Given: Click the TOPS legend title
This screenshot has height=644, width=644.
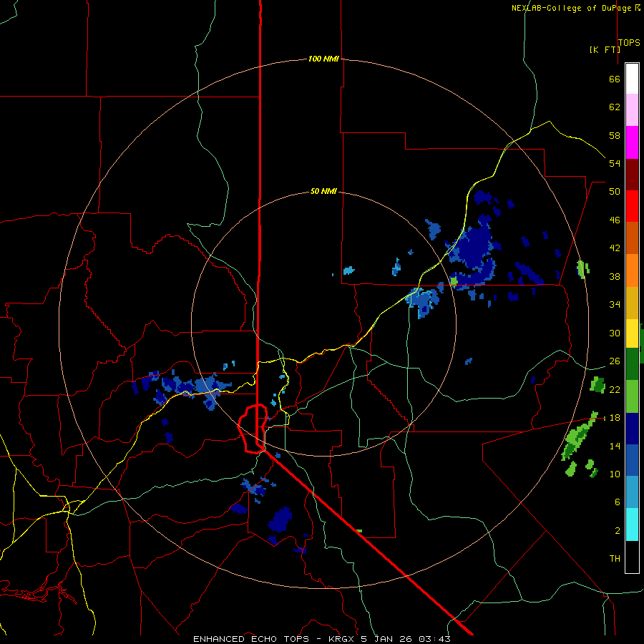Looking at the screenshot, I should coord(629,42).
